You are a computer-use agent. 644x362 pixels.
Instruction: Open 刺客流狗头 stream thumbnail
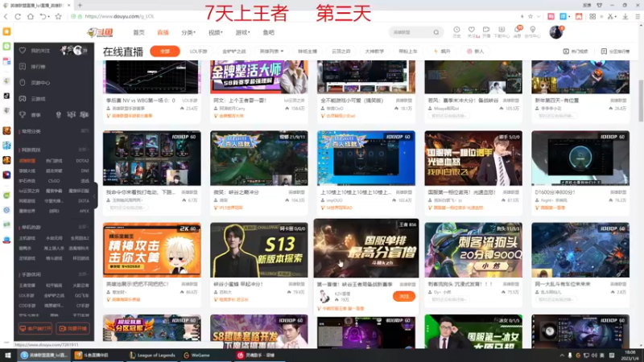[473, 250]
